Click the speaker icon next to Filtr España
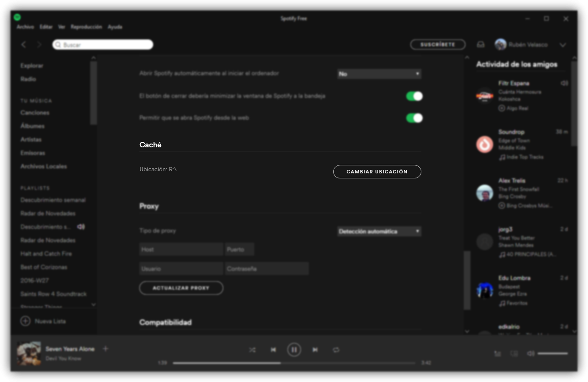Viewport: 588px width, 382px height. tap(564, 83)
